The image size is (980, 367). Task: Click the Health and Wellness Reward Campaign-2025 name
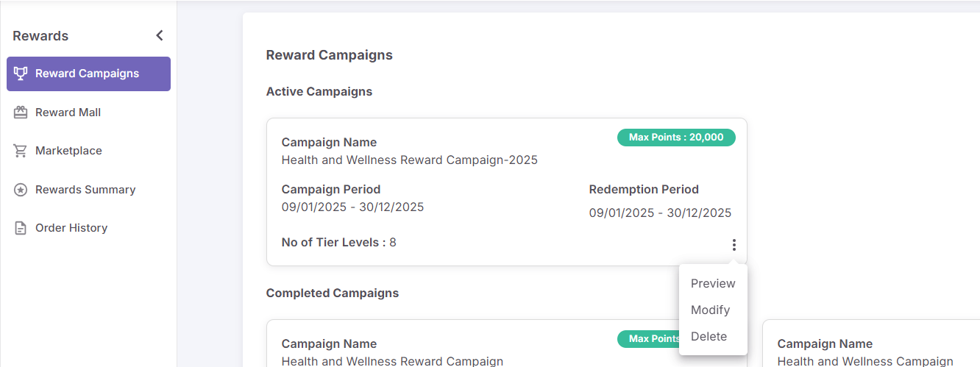click(409, 160)
